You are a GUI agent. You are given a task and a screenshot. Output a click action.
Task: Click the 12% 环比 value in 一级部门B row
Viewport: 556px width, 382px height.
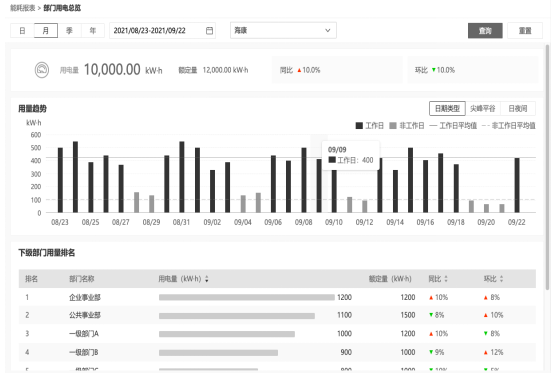pos(497,352)
